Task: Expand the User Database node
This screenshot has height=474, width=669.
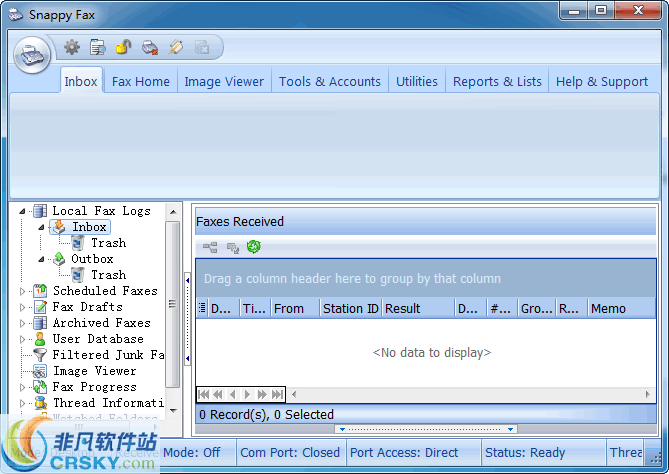Action: [22, 339]
